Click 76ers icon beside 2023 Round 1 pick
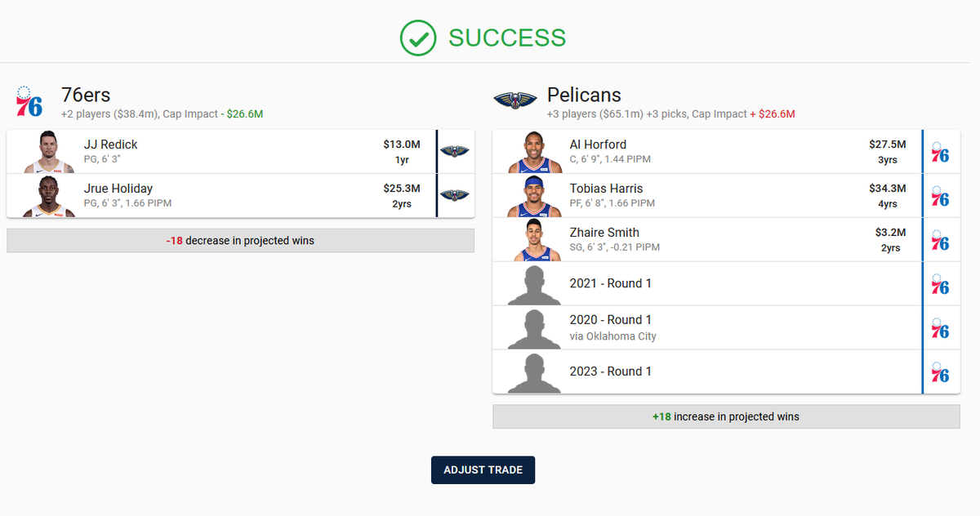980x516 pixels. pyautogui.click(x=940, y=371)
